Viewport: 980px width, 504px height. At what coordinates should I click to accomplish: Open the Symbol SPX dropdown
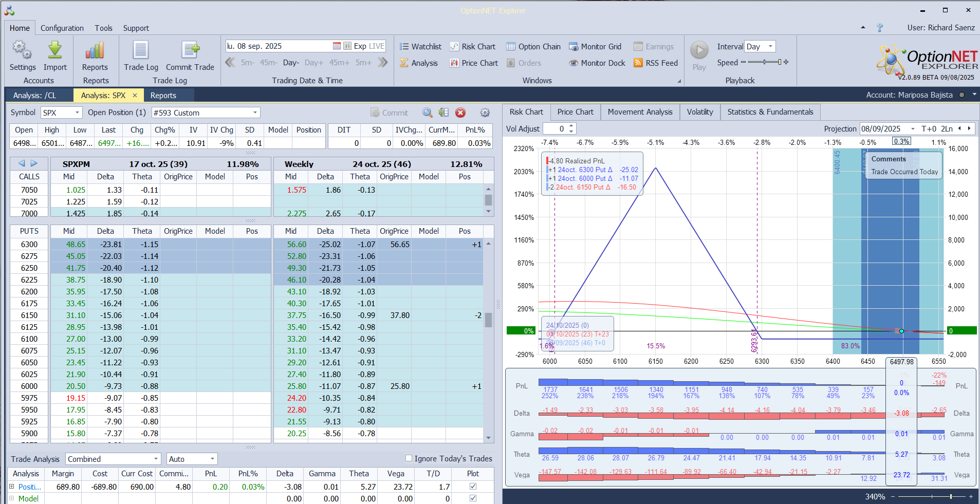(77, 113)
